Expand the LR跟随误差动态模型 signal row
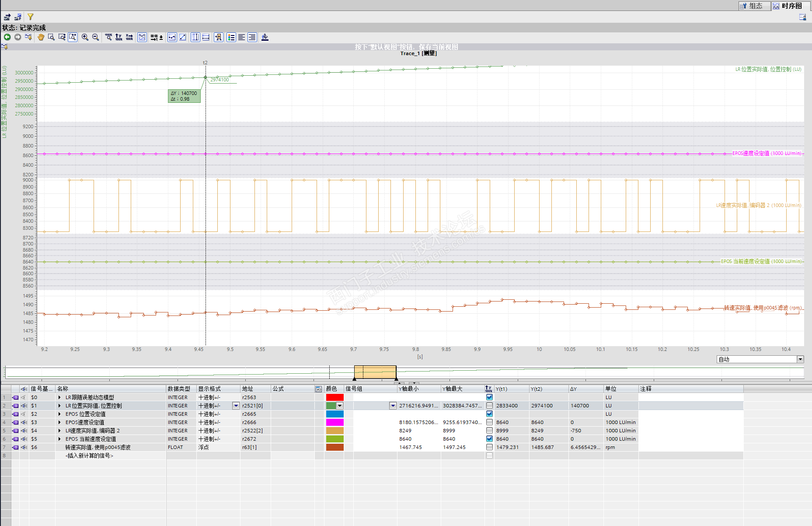 [59, 397]
